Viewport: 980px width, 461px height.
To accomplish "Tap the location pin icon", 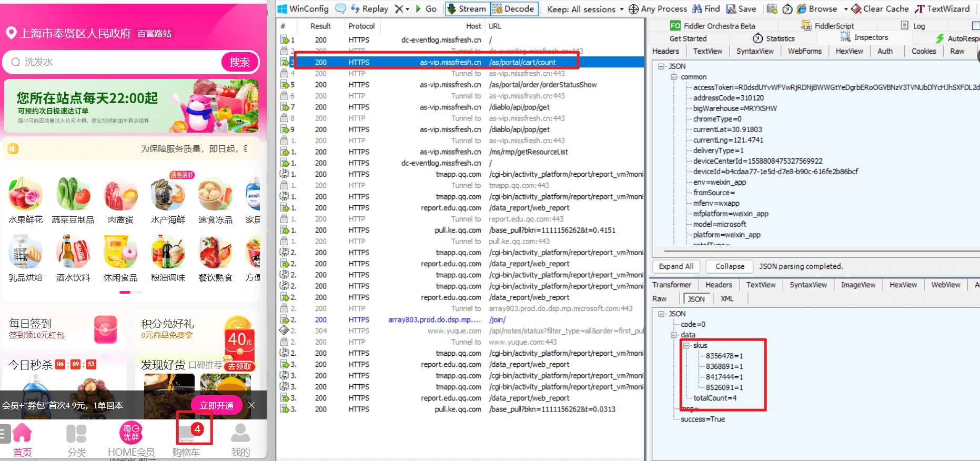I will (x=11, y=33).
